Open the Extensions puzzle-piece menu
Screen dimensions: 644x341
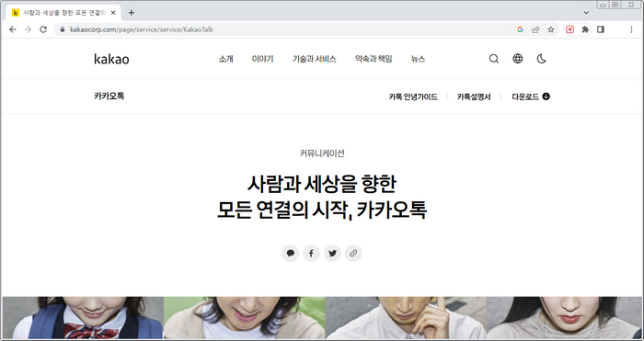(x=585, y=29)
